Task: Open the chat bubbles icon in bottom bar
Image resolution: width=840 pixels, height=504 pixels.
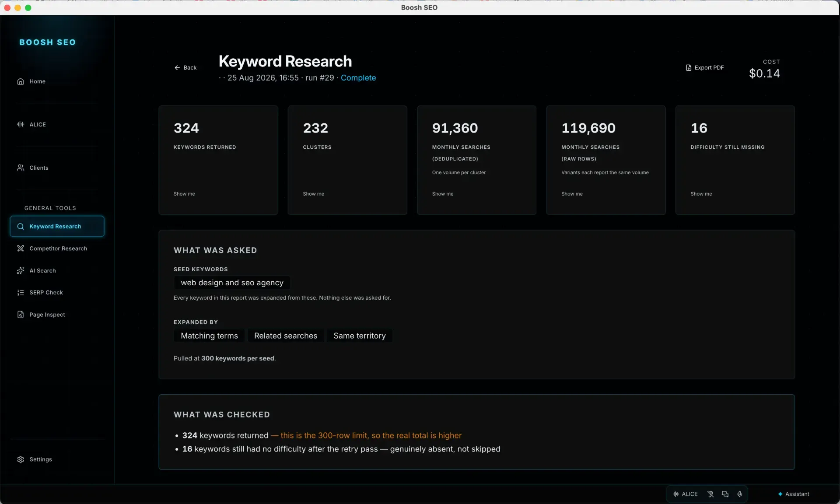Action: point(725,494)
